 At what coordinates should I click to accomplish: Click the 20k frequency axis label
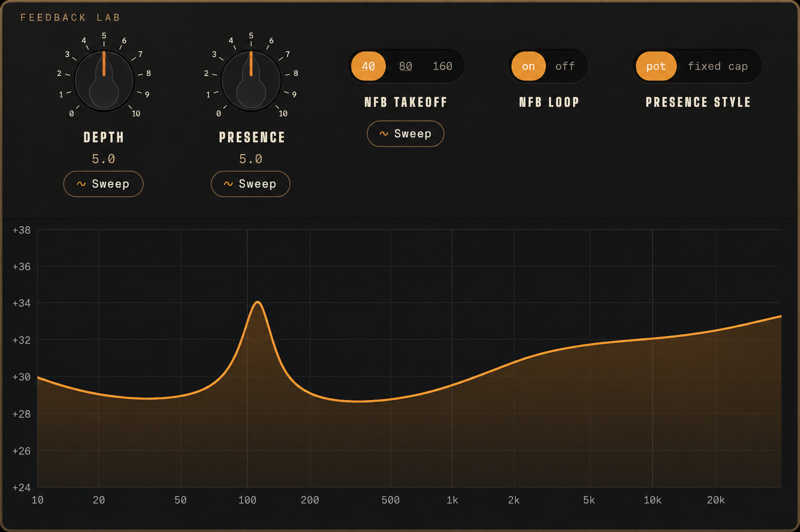(716, 500)
